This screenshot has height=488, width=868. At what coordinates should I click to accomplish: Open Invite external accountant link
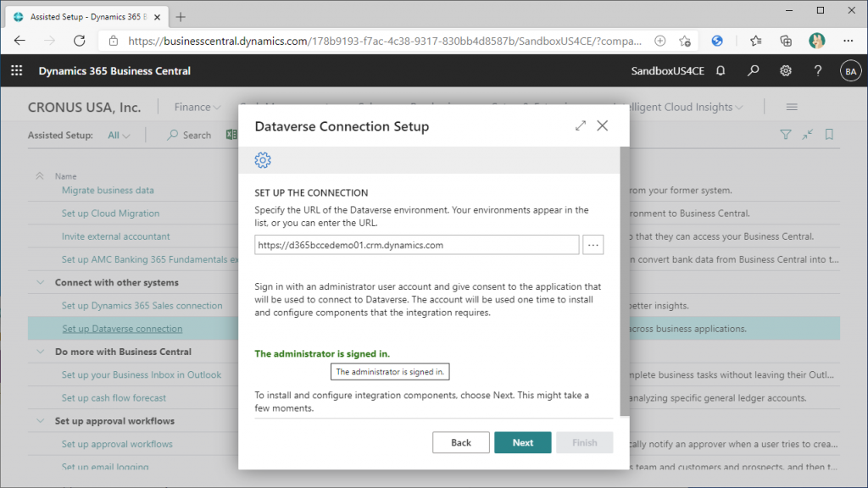point(115,236)
